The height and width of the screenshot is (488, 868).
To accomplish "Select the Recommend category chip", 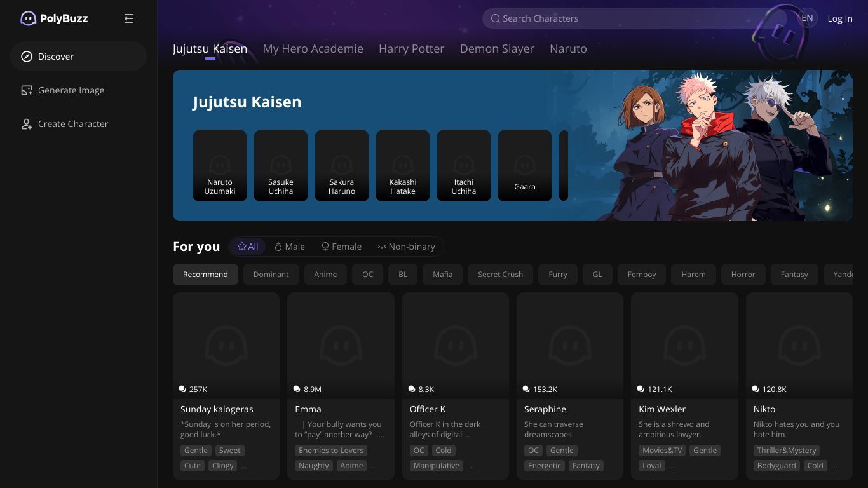I will coord(205,274).
